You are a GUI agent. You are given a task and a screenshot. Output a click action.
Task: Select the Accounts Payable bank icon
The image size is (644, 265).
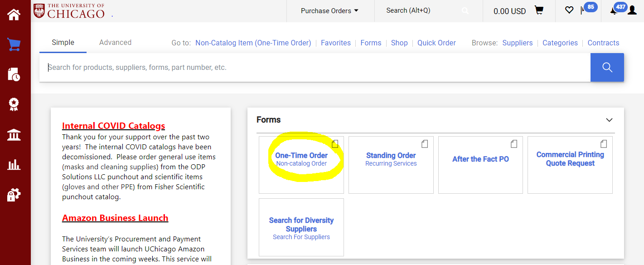(x=13, y=134)
